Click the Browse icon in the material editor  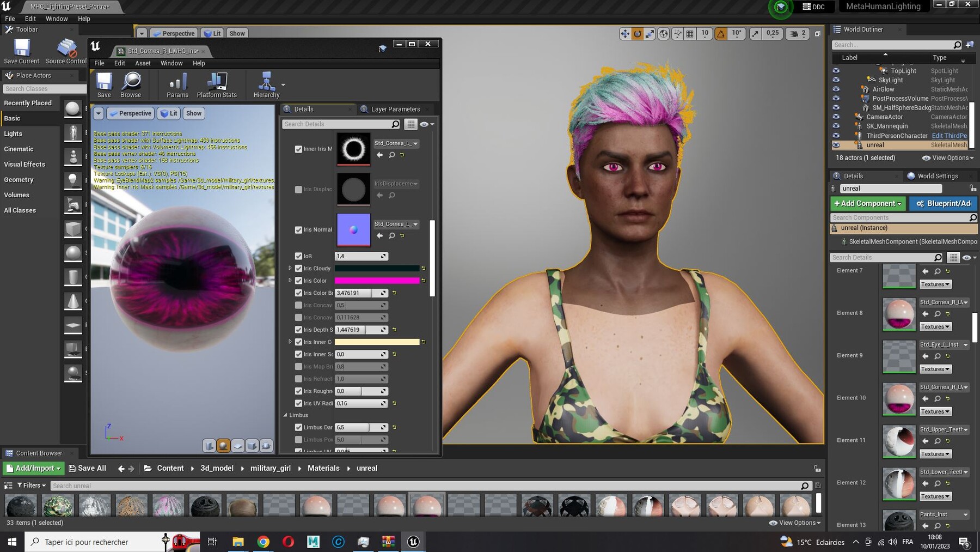pos(131,84)
